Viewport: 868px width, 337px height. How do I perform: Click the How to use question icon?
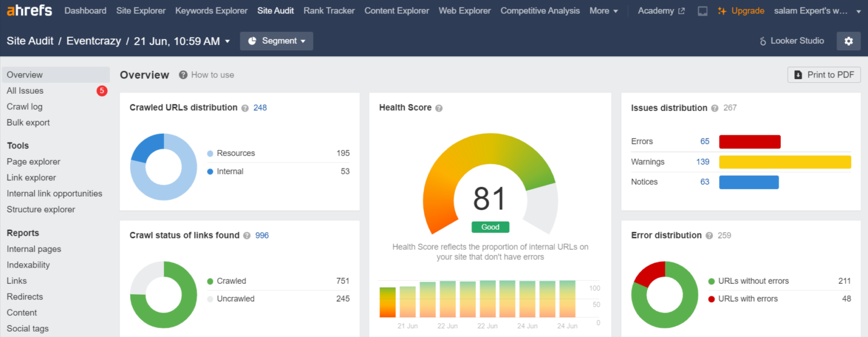point(183,75)
